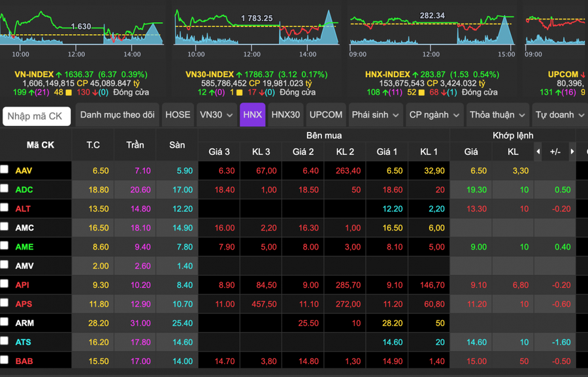Open the Tự doanh dropdown
Viewport: 588px width, 377px height.
point(559,115)
